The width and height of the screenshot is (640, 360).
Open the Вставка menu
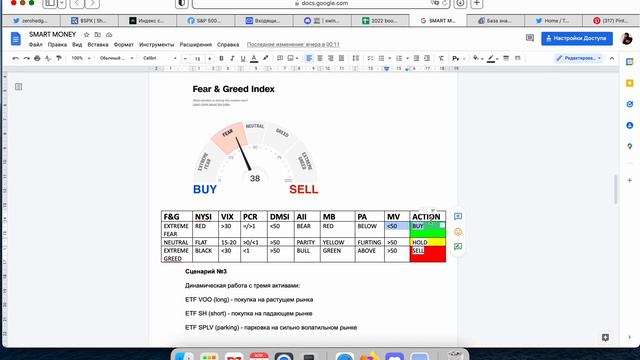tap(98, 44)
